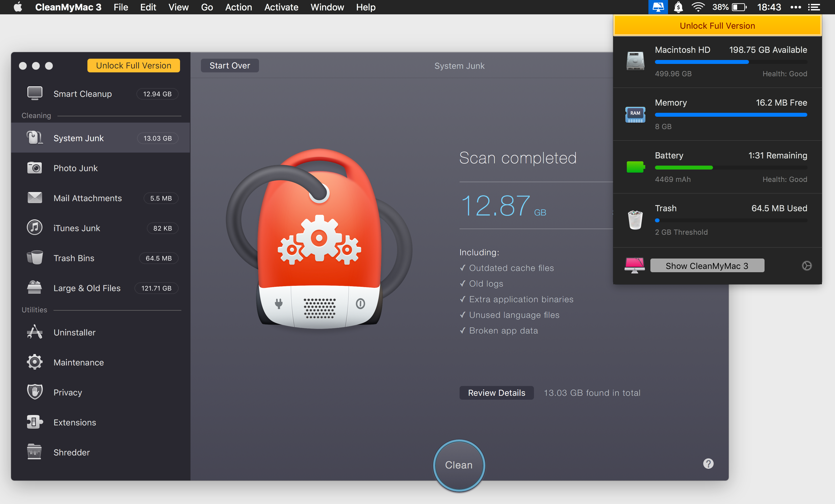Click green battery icon in panel
This screenshot has width=835, height=504.
click(x=635, y=167)
